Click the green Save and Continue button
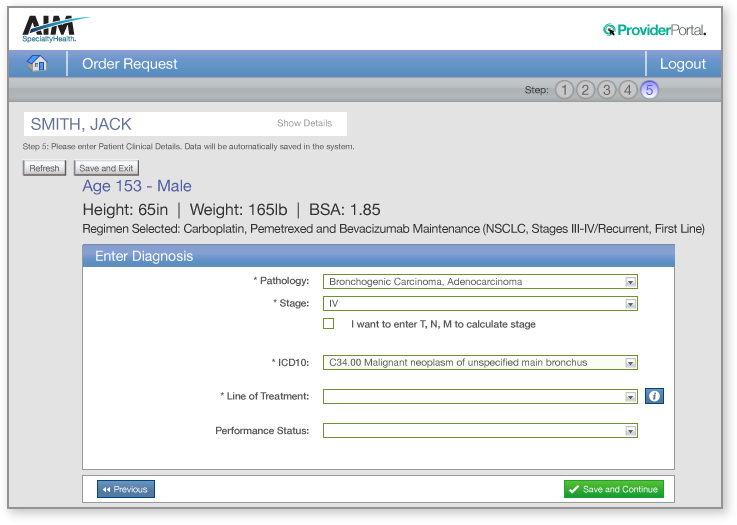 click(613, 489)
